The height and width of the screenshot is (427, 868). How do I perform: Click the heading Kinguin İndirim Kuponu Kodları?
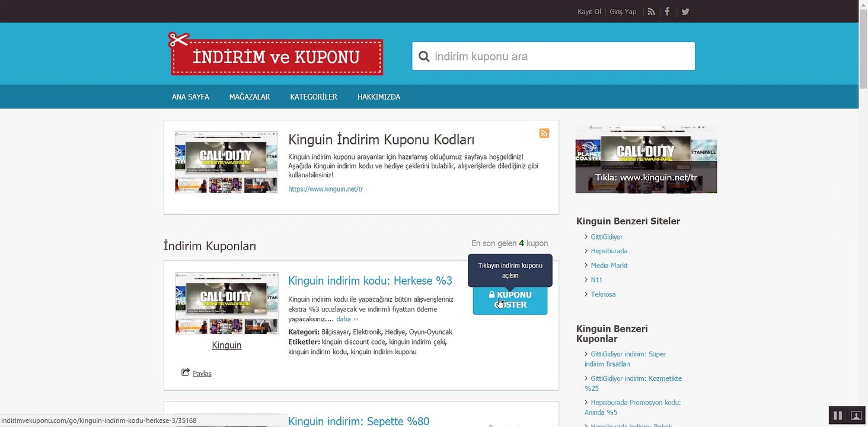point(381,140)
